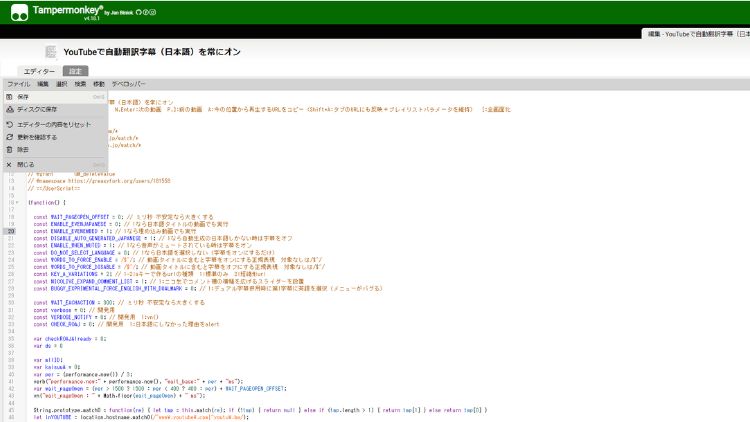Click the BUGGY_EXPRIMENTAL_FORCE_ENGLISH_WITH_DUALMARK constant
The width and height of the screenshot is (750, 422).
pos(116,289)
